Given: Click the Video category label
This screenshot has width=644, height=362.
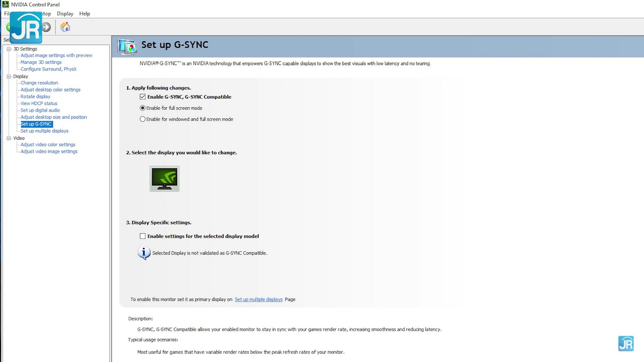Looking at the screenshot, I should 19,138.
